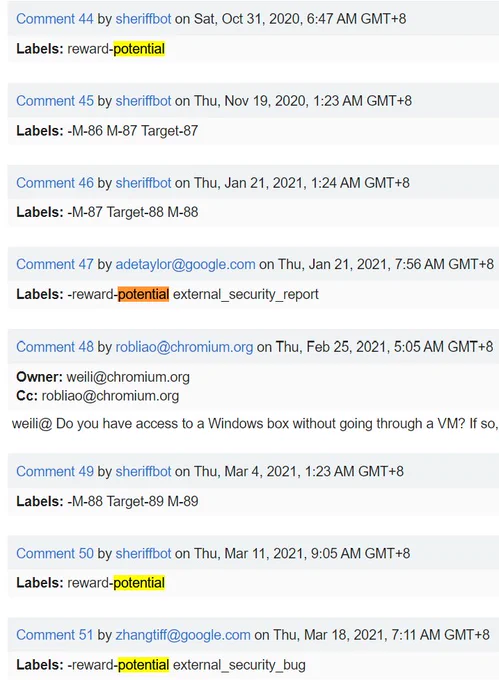499x680 pixels.
Task: Click external_security_bug label text in Comment 51
Action: 239,665
